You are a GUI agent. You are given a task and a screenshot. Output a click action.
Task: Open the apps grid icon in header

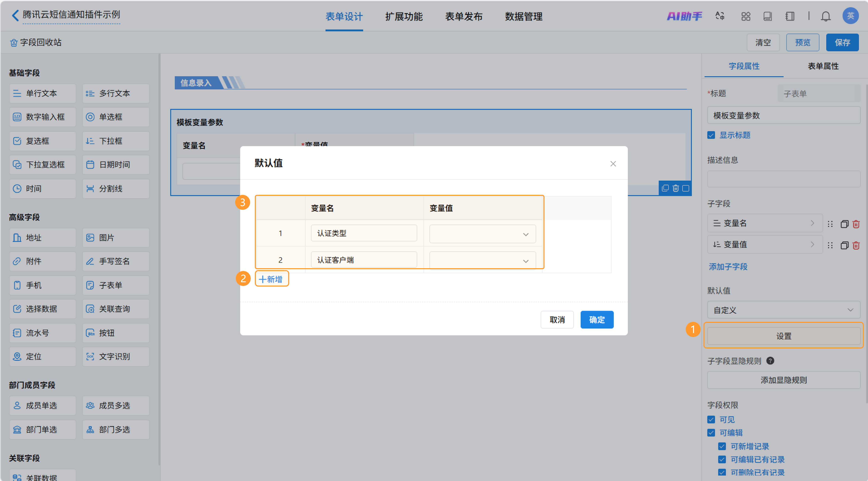point(746,16)
